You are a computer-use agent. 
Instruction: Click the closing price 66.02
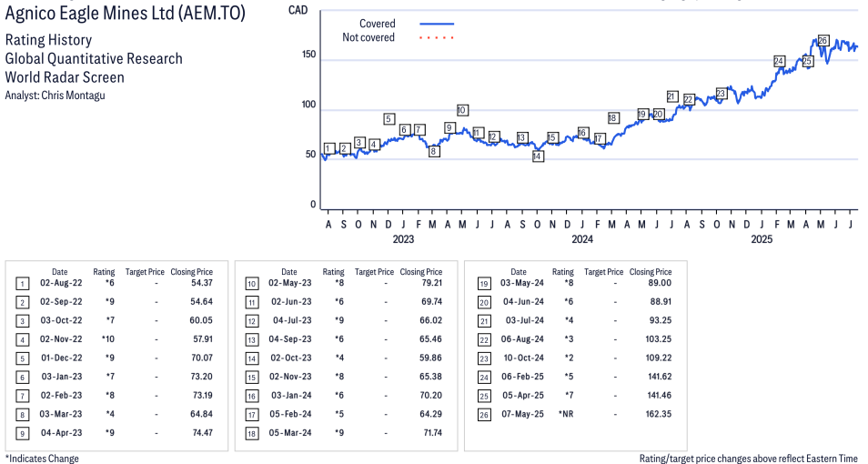[x=430, y=320]
